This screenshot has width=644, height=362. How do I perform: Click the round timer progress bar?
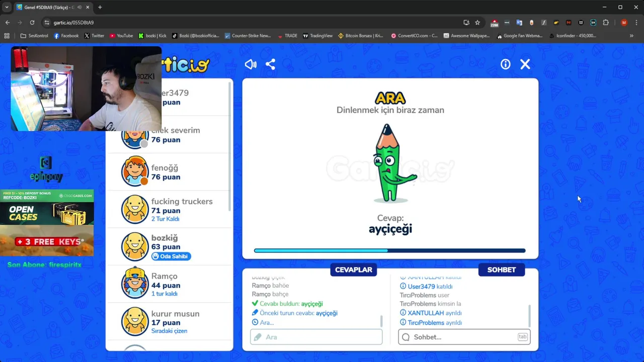click(390, 250)
